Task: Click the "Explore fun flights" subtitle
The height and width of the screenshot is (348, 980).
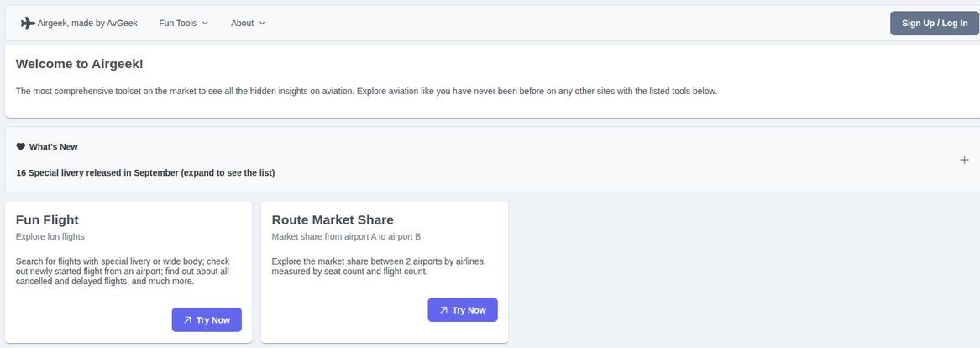Action: click(50, 237)
